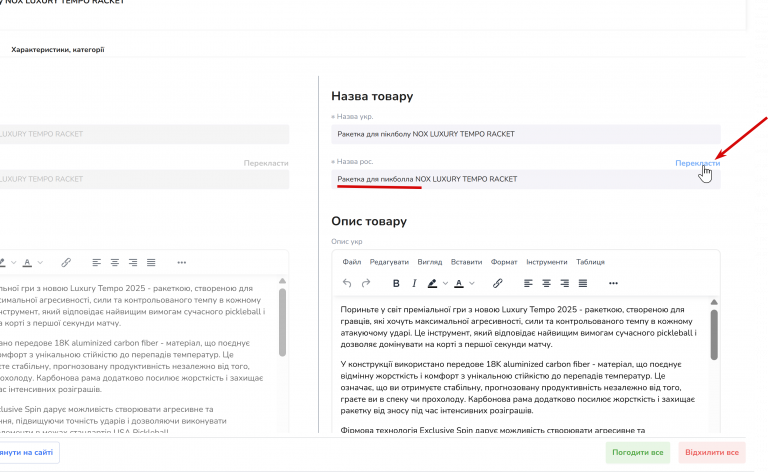The height and width of the screenshot is (472, 768).
Task: Toggle italic in right editor
Action: pyautogui.click(x=414, y=283)
